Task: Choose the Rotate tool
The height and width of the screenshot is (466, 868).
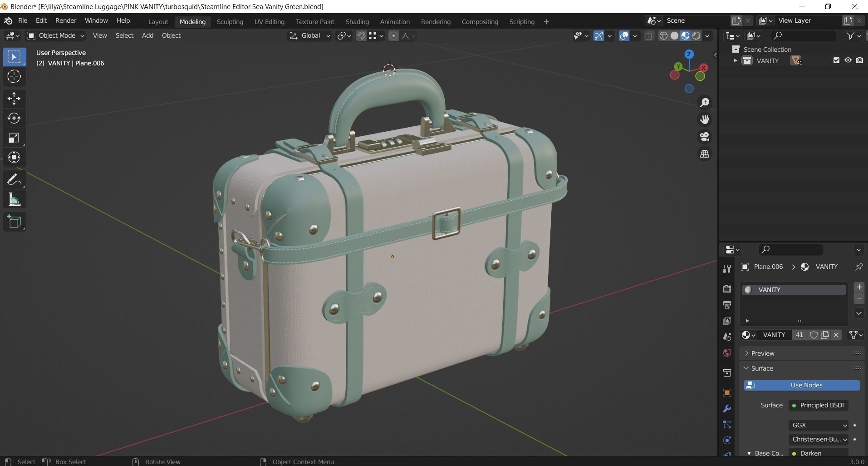Action: pyautogui.click(x=14, y=118)
